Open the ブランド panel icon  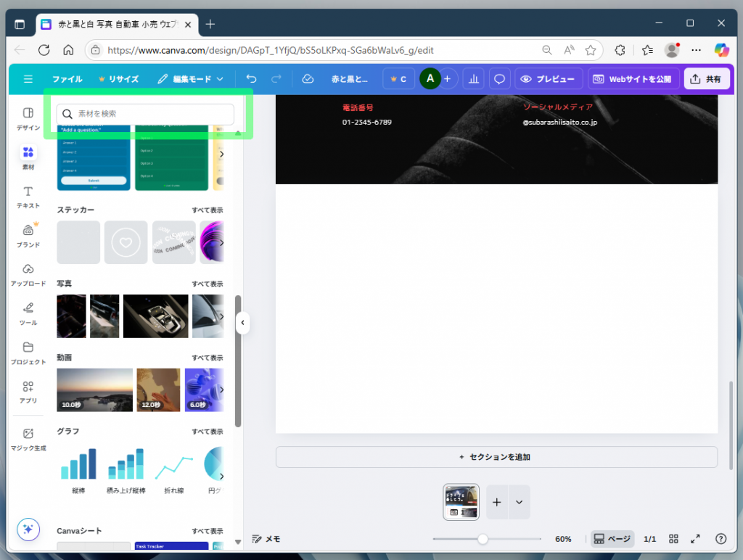click(28, 235)
